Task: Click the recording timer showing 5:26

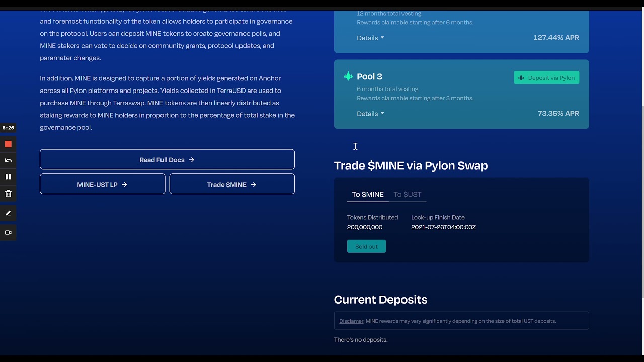Action: pos(8,128)
